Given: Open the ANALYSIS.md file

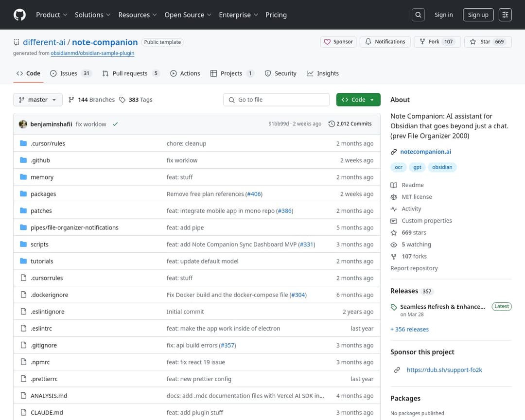Looking at the screenshot, I should click(49, 396).
